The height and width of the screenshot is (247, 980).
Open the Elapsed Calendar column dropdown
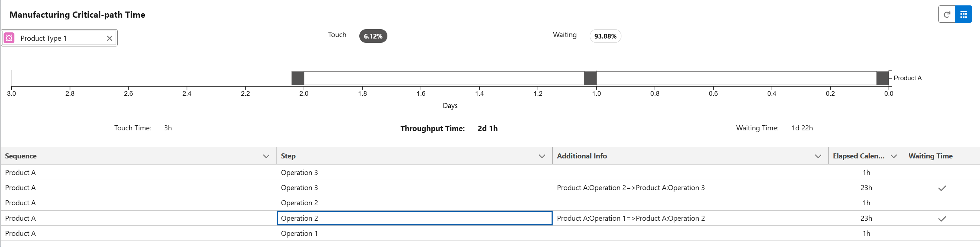(894, 156)
